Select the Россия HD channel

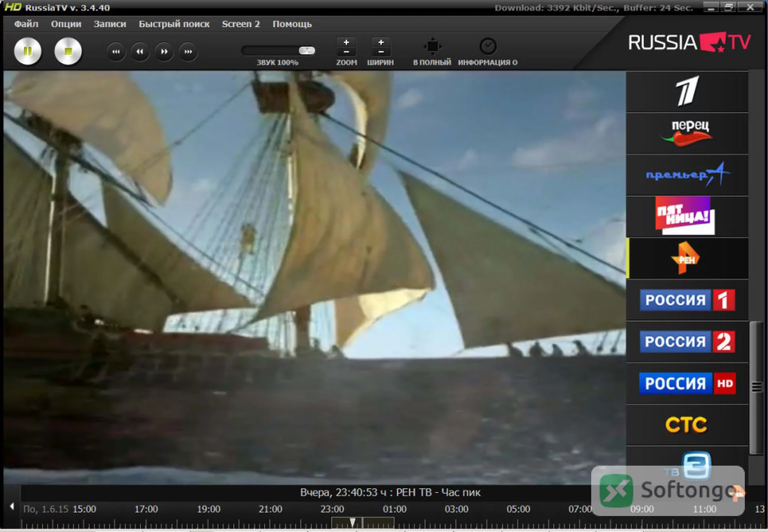coord(687,383)
